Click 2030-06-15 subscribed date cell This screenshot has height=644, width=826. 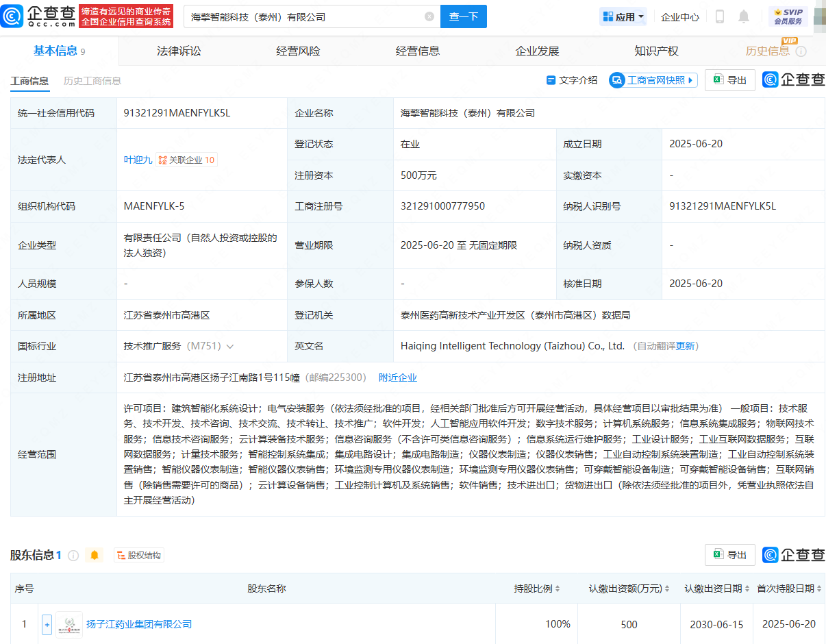[x=716, y=624]
